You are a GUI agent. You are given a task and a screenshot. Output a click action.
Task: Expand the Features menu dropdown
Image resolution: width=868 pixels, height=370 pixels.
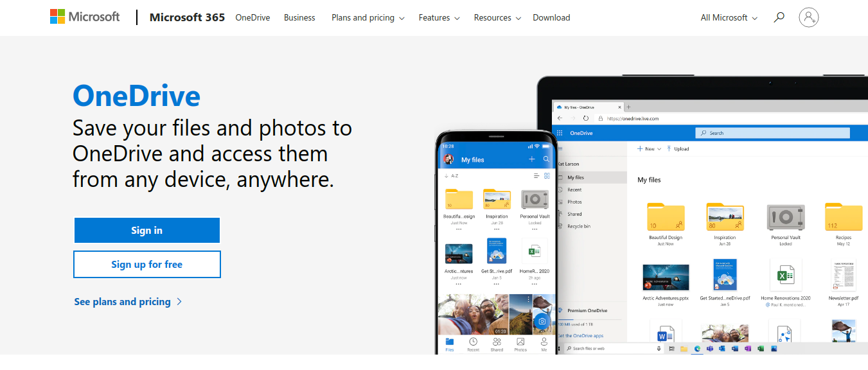(439, 18)
